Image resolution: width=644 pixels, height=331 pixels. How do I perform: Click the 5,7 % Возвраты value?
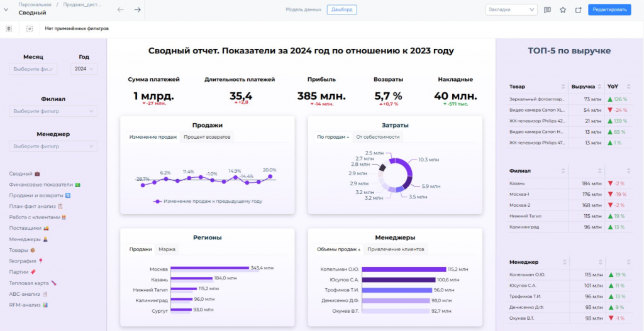(x=388, y=96)
